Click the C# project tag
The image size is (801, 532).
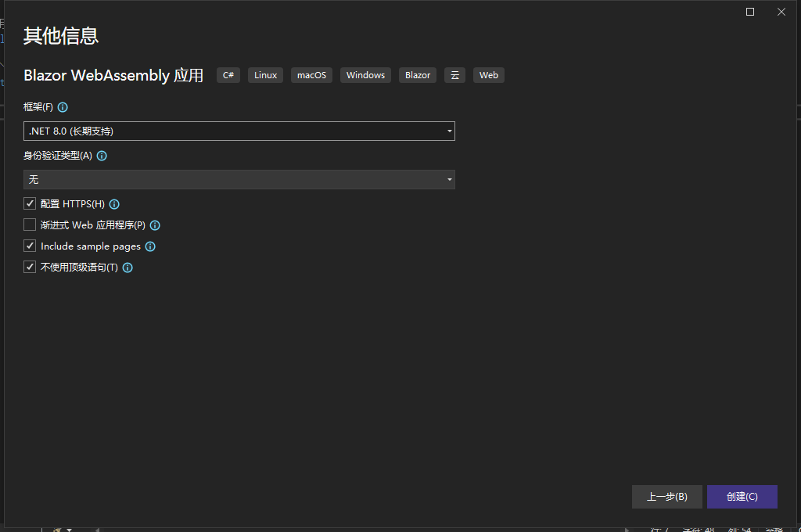(x=228, y=75)
